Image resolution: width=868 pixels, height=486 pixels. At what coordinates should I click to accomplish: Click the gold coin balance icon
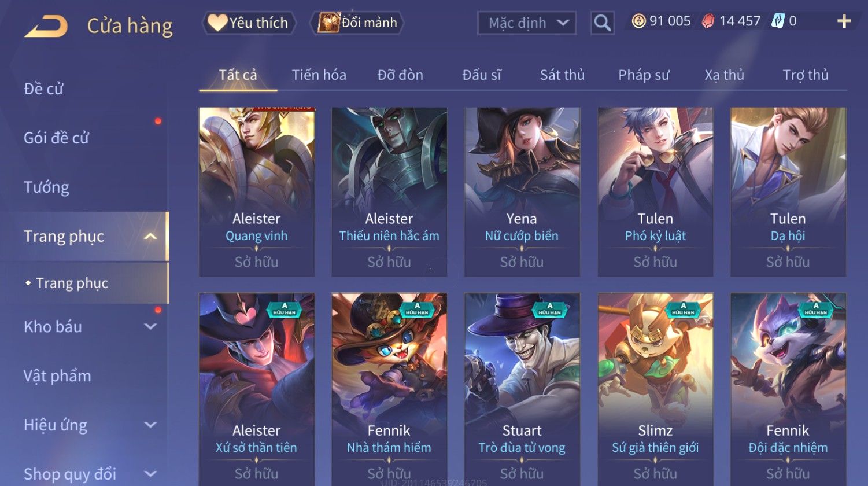pos(638,21)
